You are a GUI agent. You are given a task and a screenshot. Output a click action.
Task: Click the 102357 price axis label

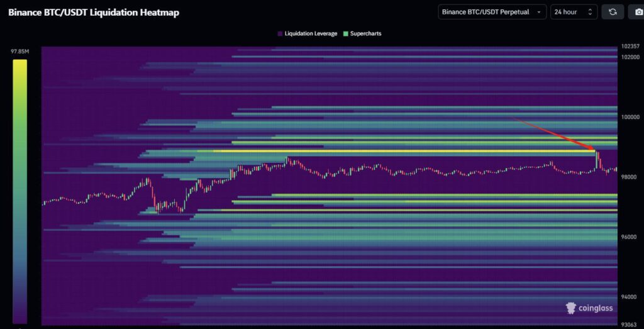coord(630,47)
